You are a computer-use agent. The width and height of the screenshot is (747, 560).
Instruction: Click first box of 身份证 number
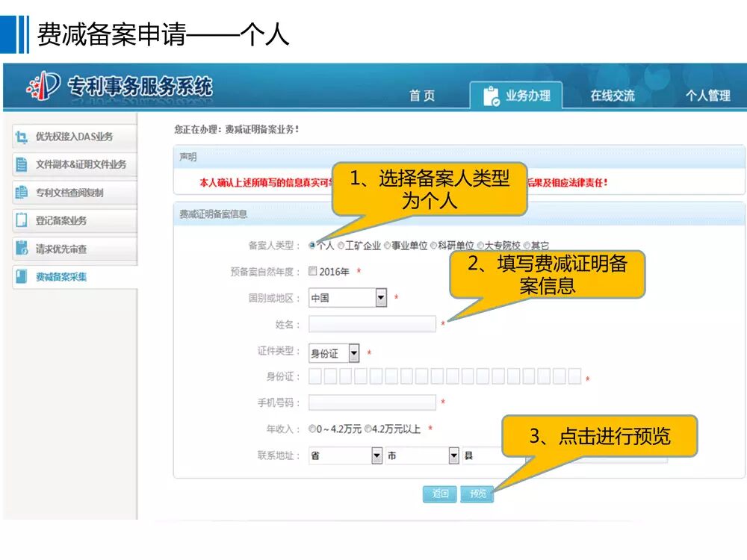[315, 376]
